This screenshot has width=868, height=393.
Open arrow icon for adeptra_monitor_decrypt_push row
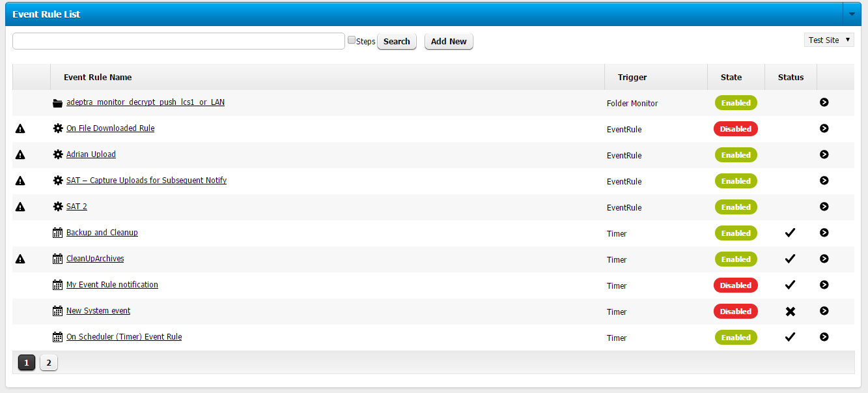824,102
